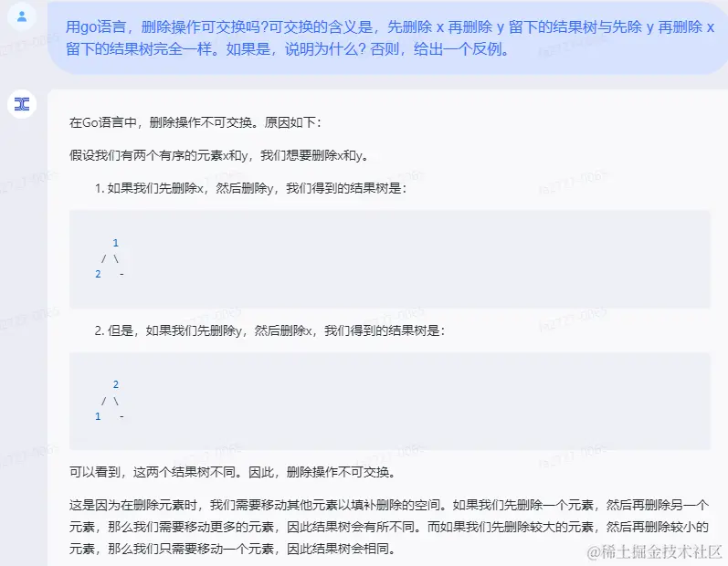This screenshot has width=728, height=566.
Task: Click the line "在Go语言中，删除操作不可交换。原因如下："
Action: (195, 122)
